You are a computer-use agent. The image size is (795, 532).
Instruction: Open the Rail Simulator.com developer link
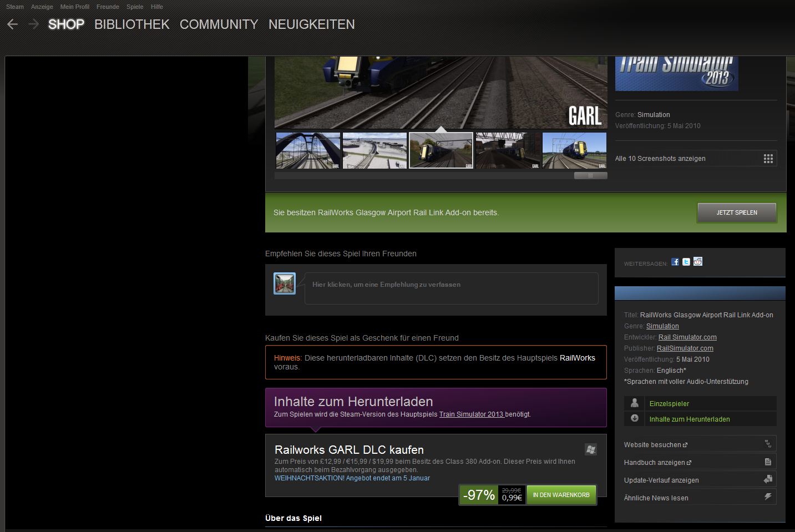pyautogui.click(x=687, y=337)
